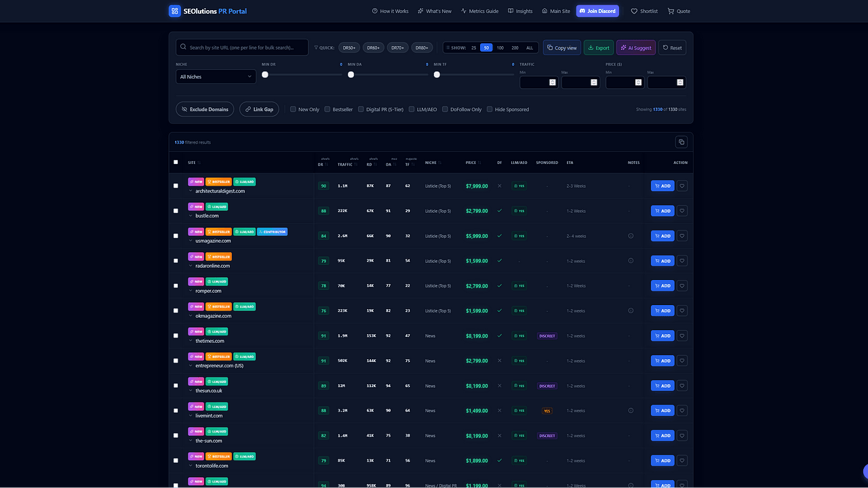Click the notes info icon for livemint.com
Screen dimensions: 868x488
(631, 411)
